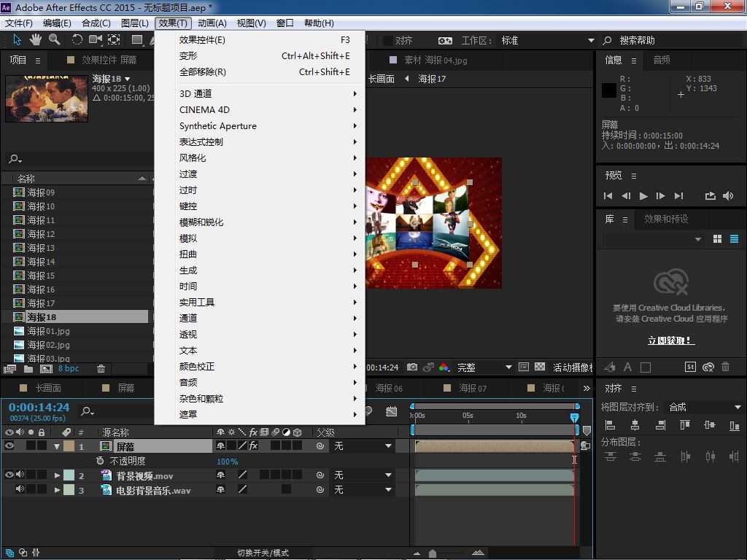Viewport: 747px width, 560px height.
Task: Show more timeline tabs with overflow chevron
Action: coord(587,388)
